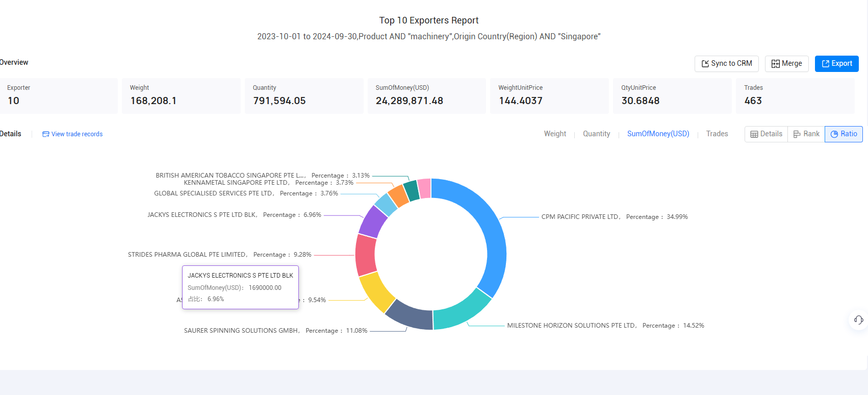
Task: Click the pink donut segment at top
Action: pos(424,188)
